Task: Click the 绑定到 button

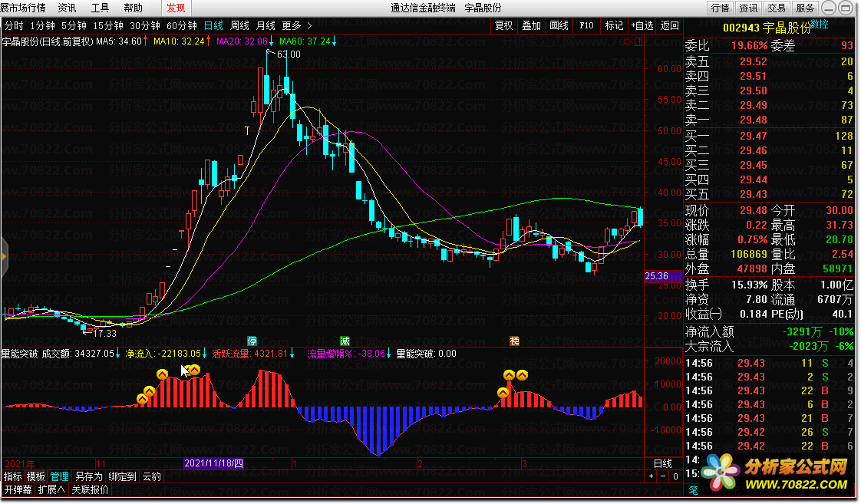Action: tap(122, 476)
